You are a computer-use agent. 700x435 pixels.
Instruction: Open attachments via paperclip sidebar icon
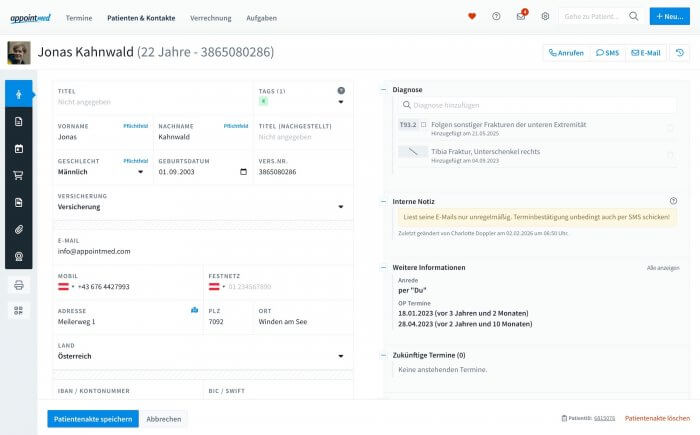18,230
